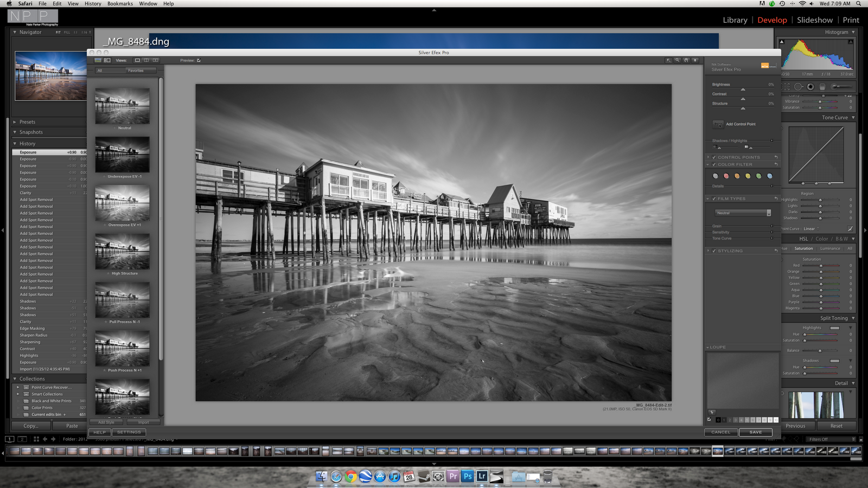
Task: Open Lightroom grid view from filmstrip bar
Action: click(36, 439)
